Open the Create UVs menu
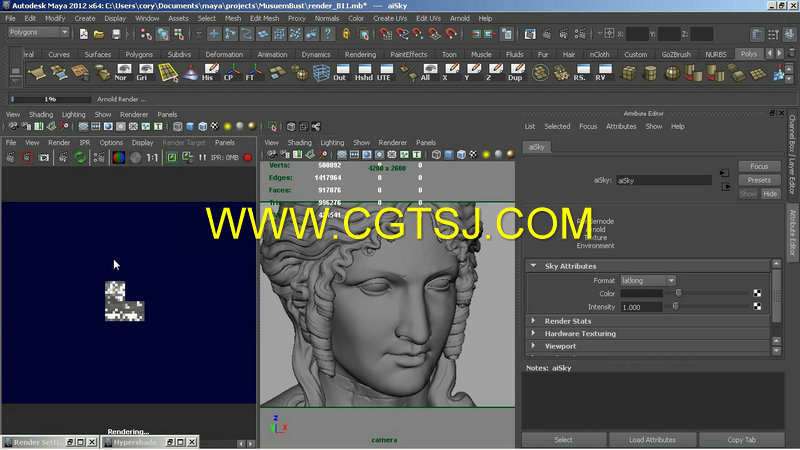The width and height of the screenshot is (800, 450). [x=390, y=18]
